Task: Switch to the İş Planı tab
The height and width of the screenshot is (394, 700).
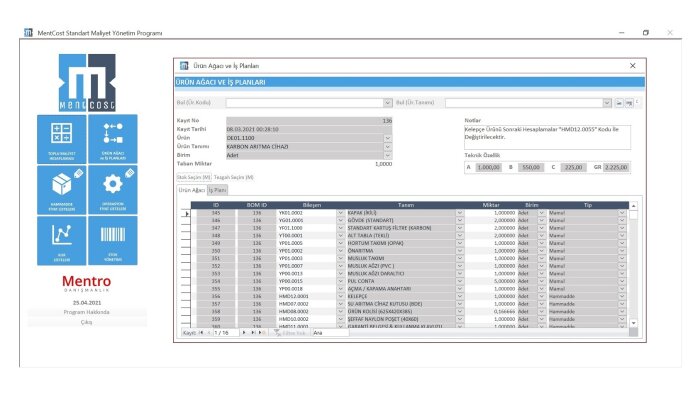Action: [x=217, y=190]
